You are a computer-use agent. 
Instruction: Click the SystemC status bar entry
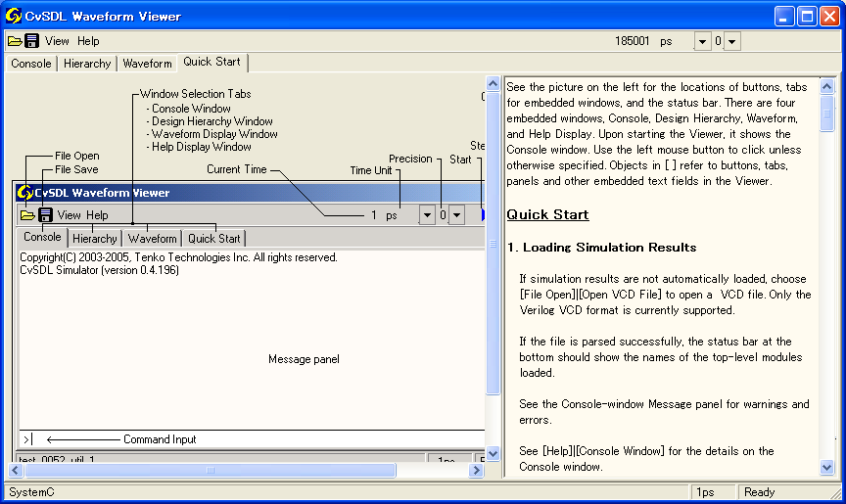(32, 492)
